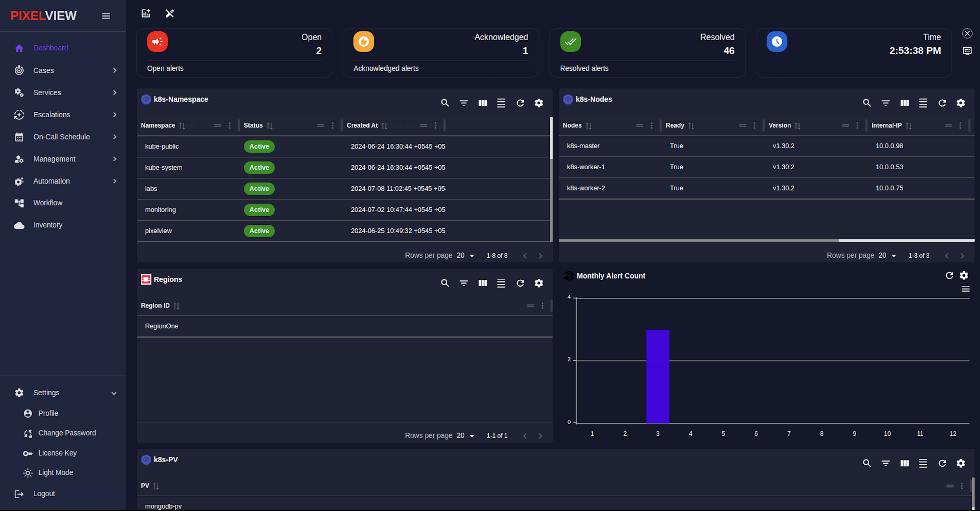Click the month 3 bar in chart
Screen dimensions: 980x511
coord(657,376)
